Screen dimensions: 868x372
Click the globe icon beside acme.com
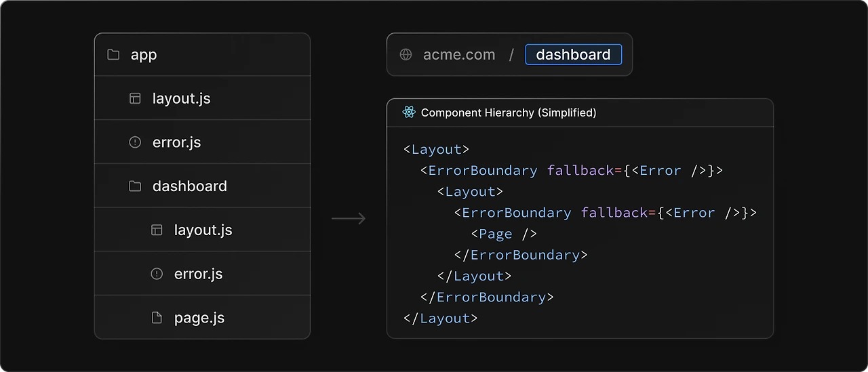pos(406,55)
